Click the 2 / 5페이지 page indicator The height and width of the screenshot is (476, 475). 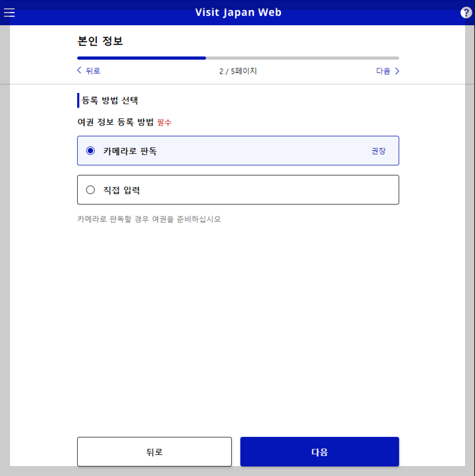click(x=238, y=71)
